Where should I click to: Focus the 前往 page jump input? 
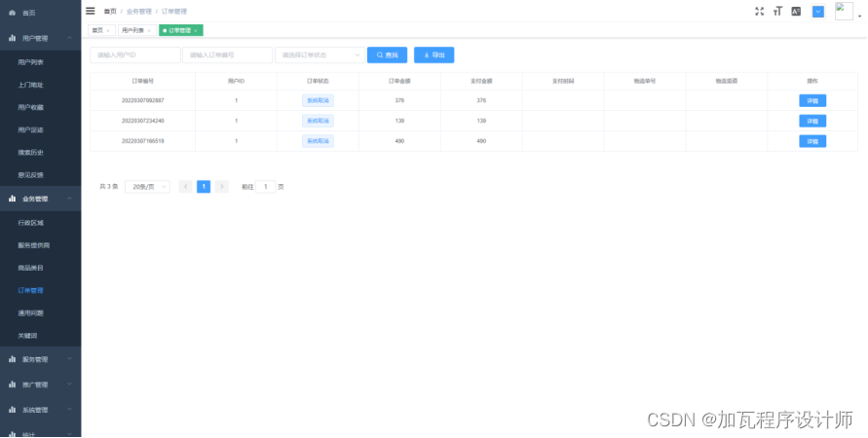[266, 187]
